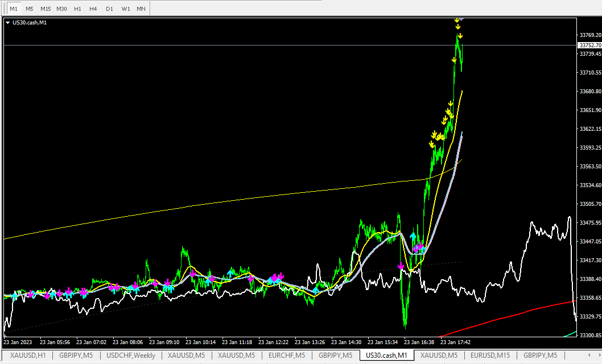Open the US30.cash,M1 chart dropdown triangle
The image size is (602, 364).
pyautogui.click(x=7, y=23)
